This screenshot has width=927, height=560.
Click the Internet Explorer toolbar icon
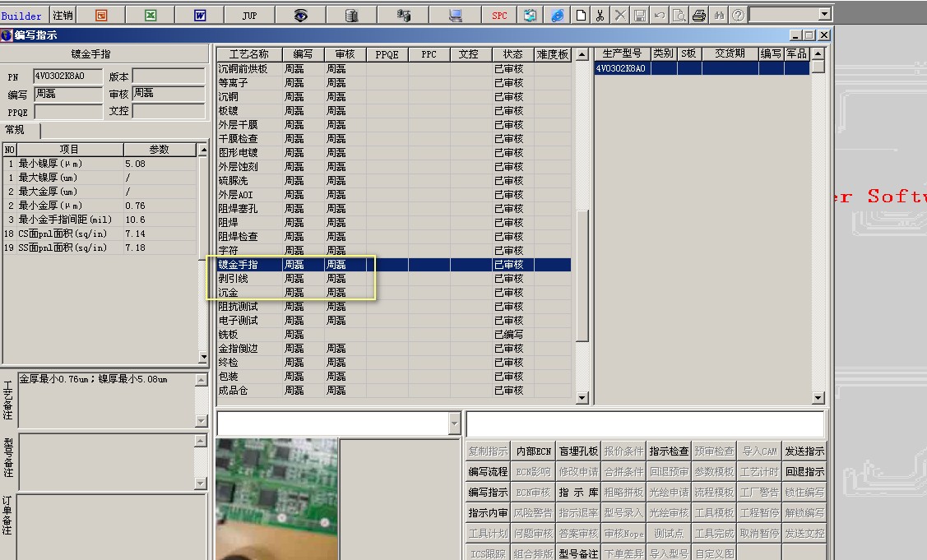click(557, 16)
